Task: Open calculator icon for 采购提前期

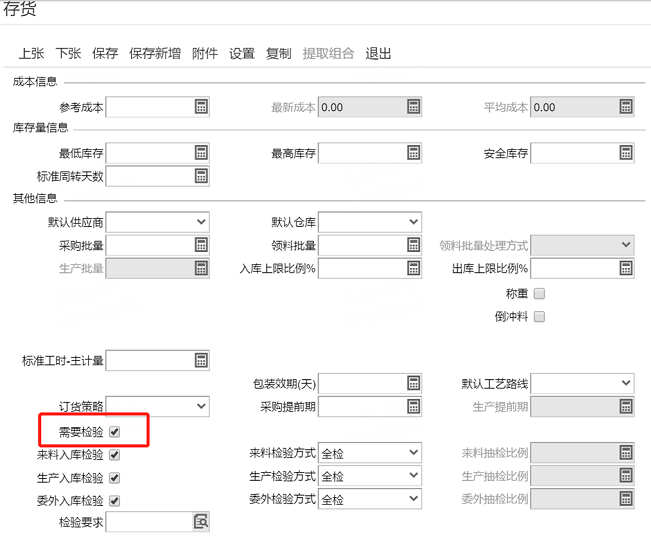Action: tap(414, 406)
